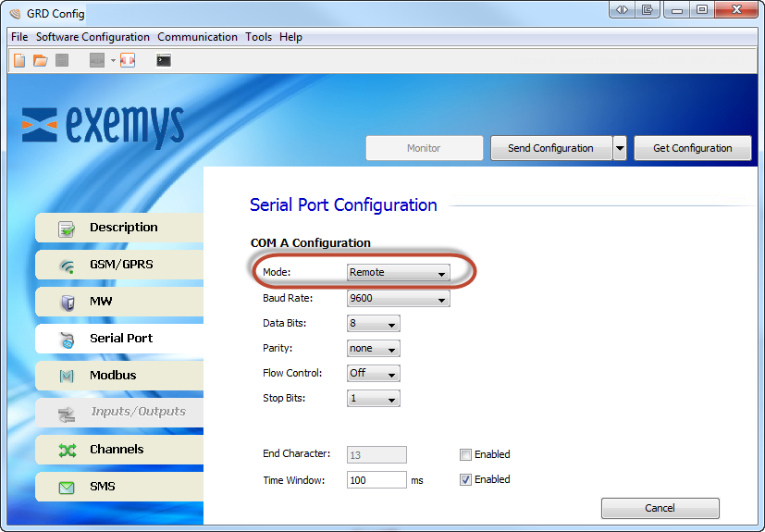The height and width of the screenshot is (532, 765).
Task: Click the red disconnect toolbar icon
Action: click(127, 61)
